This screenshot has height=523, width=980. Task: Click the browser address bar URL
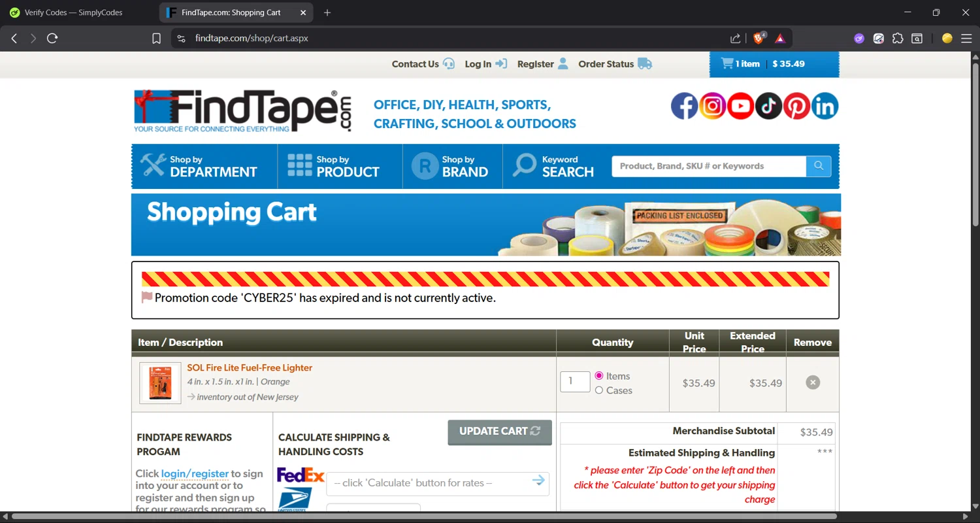(x=252, y=39)
